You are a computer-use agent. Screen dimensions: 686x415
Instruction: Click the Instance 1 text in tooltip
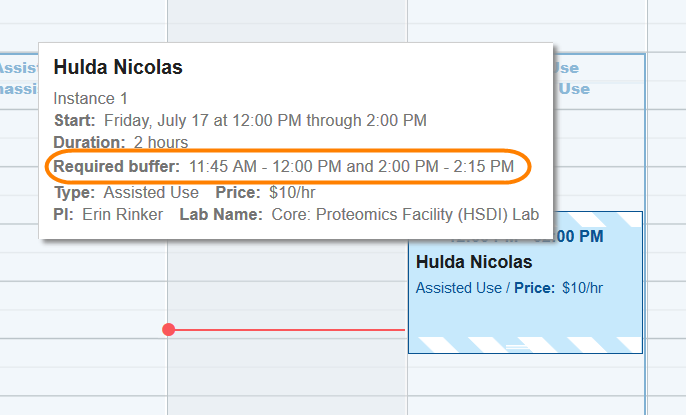tap(91, 99)
